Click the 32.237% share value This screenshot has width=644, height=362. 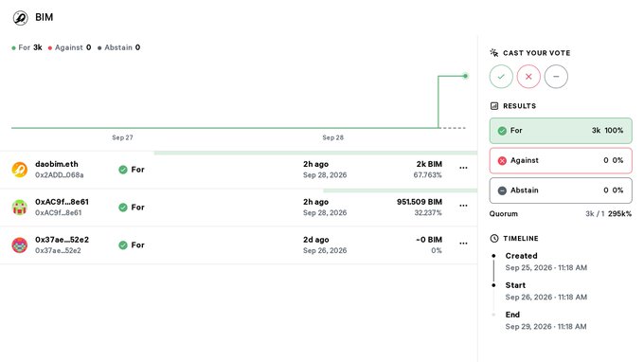coord(428,213)
